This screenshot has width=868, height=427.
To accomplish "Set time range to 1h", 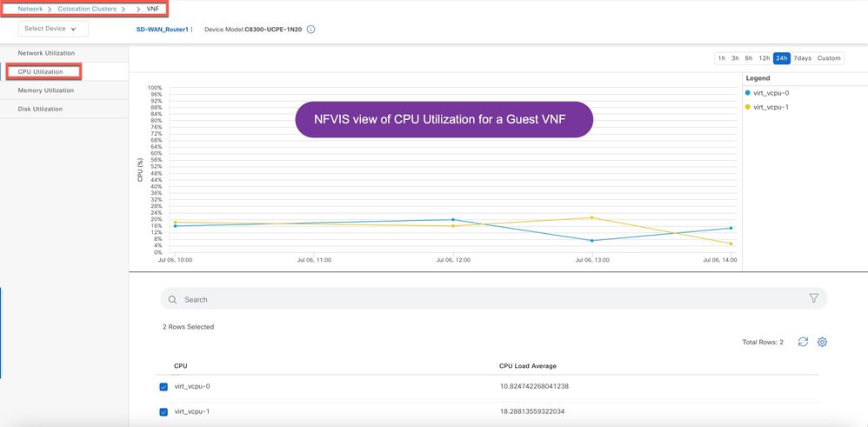I will (x=721, y=58).
